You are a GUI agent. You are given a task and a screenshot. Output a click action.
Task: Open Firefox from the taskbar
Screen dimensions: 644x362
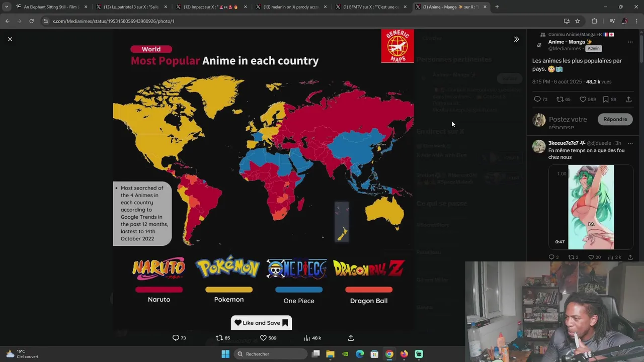click(x=404, y=354)
